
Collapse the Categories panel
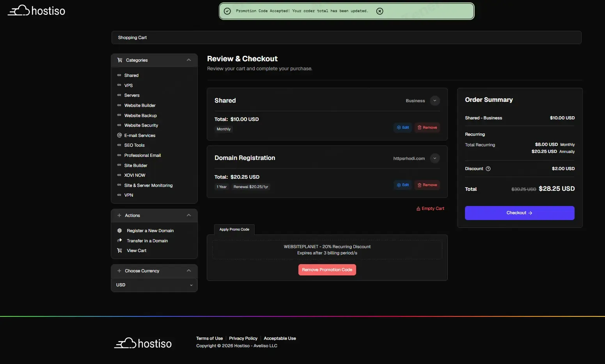[189, 60]
